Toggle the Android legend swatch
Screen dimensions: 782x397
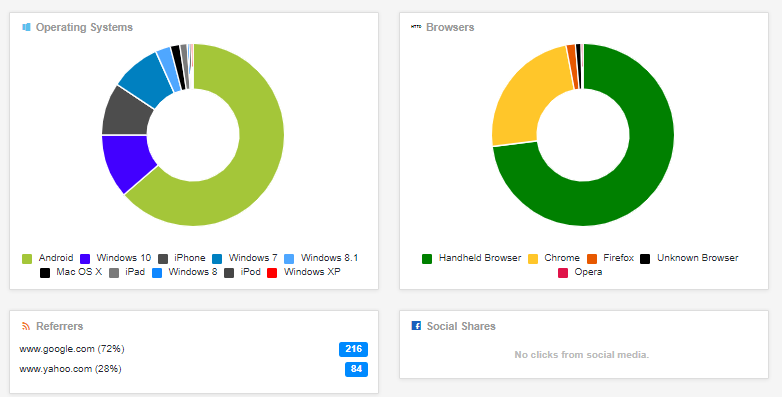pyautogui.click(x=27, y=258)
